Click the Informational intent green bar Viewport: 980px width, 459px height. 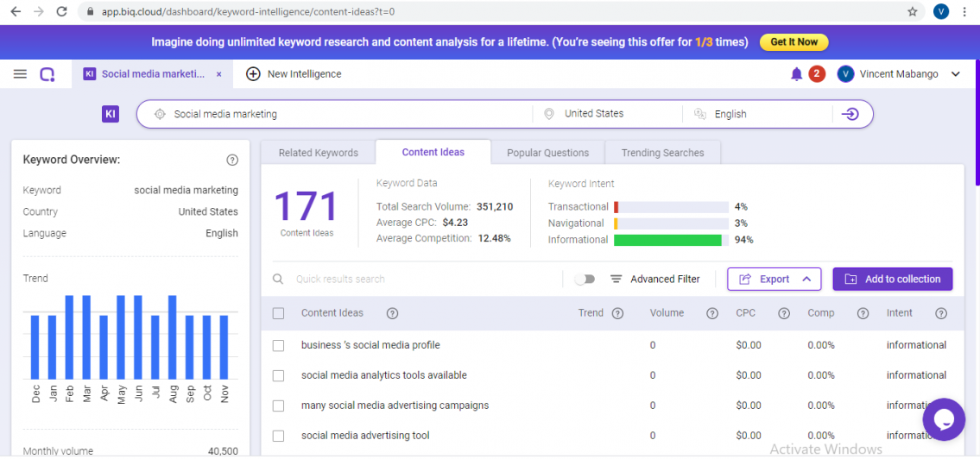(x=667, y=240)
